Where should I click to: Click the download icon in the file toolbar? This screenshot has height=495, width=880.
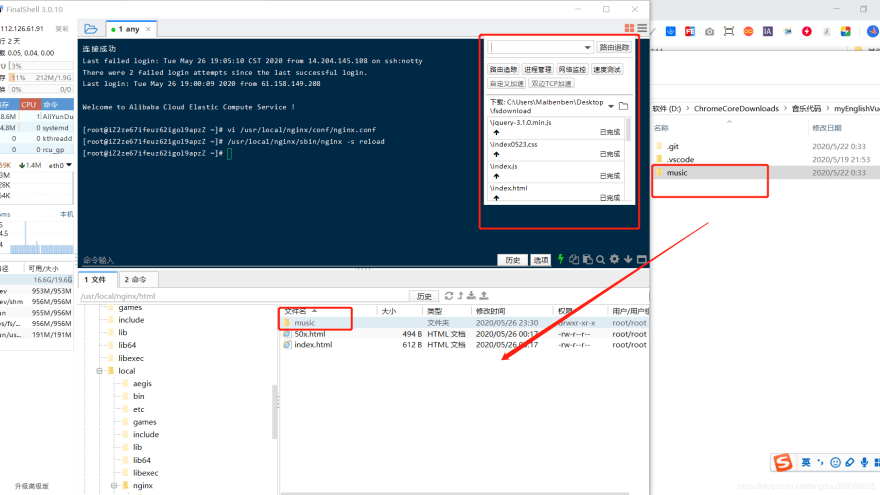pos(471,296)
